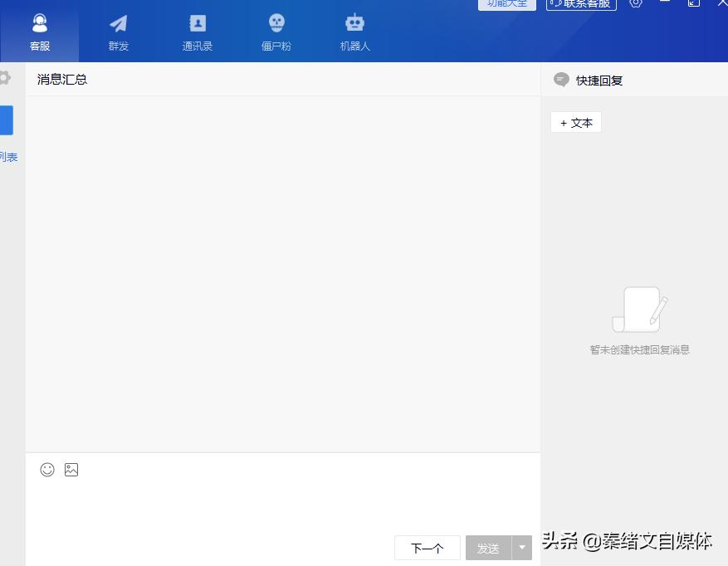Click the gear icon in left sidebar
The image size is (728, 566).
pyautogui.click(x=3, y=76)
